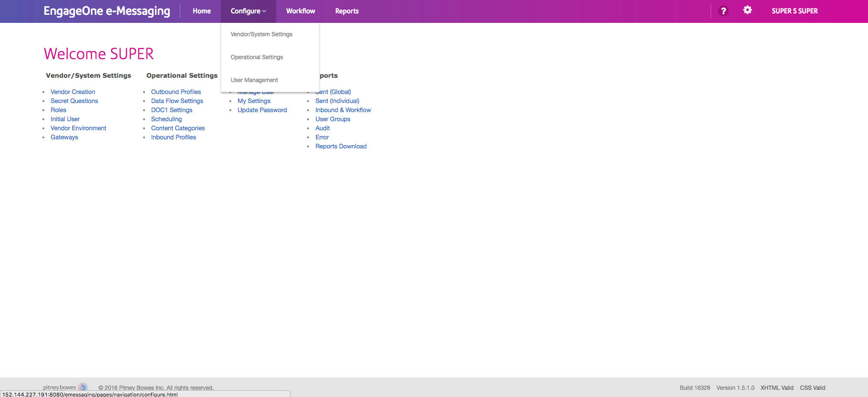Screen dimensions: 868x397
Task: Open the Inbound & Workflow report
Action: click(343, 110)
